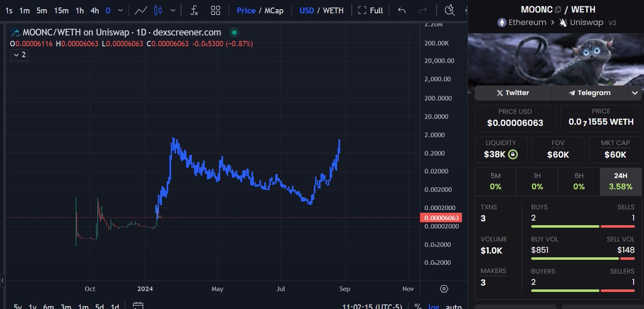Select the 6H stats tab
644x309 pixels.
point(579,182)
